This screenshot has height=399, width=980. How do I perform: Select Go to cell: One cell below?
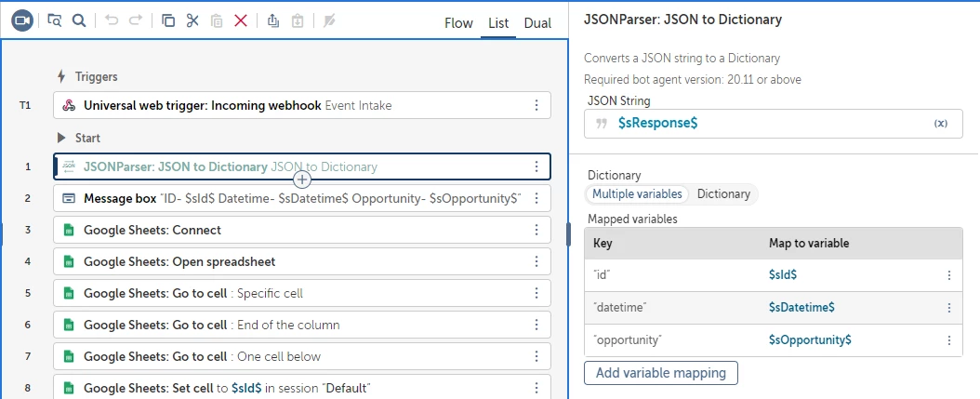(302, 356)
